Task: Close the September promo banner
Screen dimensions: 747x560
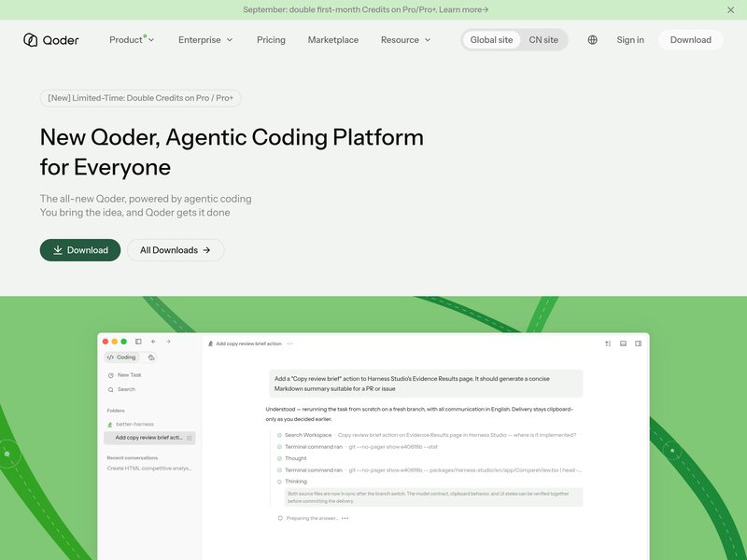Action: [x=731, y=10]
